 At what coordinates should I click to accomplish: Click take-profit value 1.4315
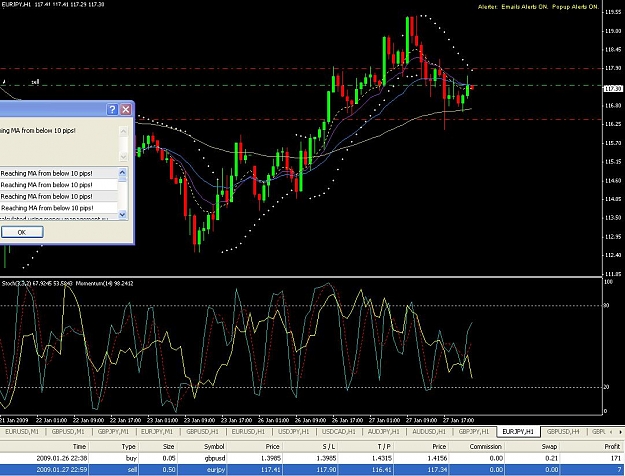381,458
